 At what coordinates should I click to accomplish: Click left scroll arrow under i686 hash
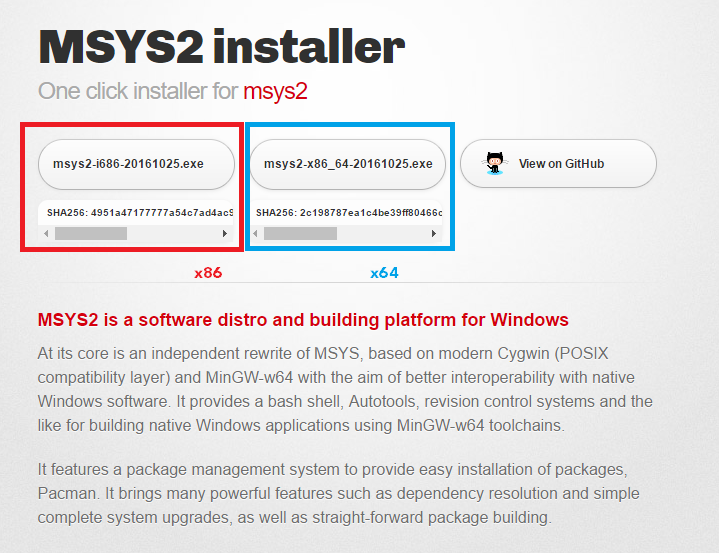[46, 233]
